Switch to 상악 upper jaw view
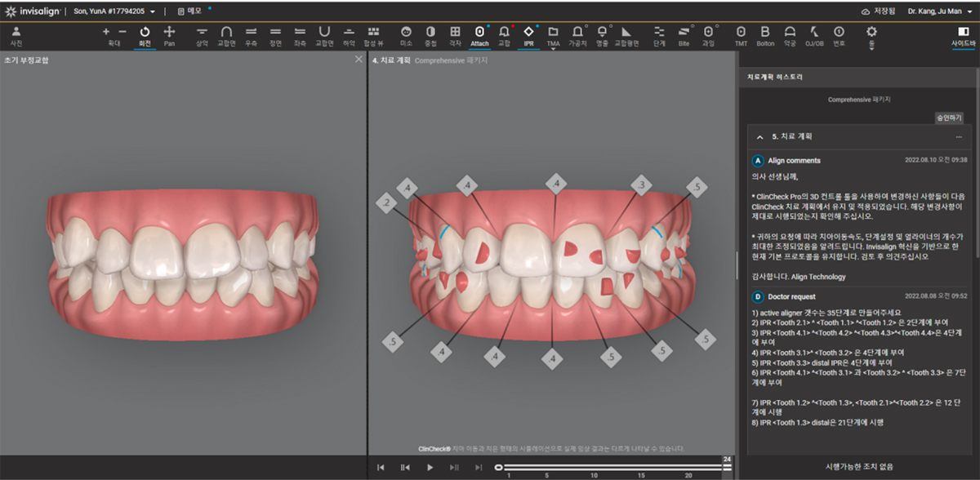The image size is (980, 480). tap(202, 35)
